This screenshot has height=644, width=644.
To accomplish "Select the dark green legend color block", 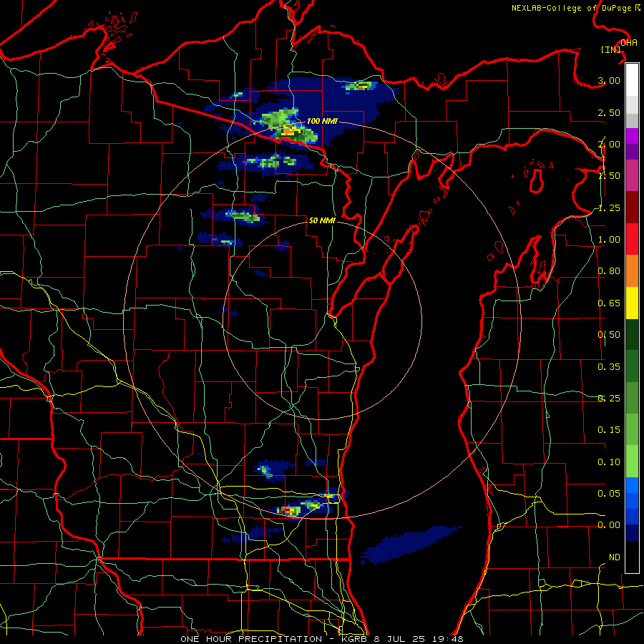I will pyautogui.click(x=632, y=335).
